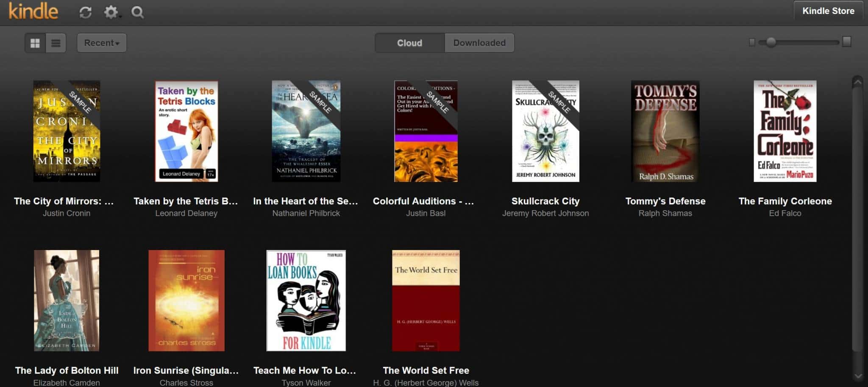Adjust the cover size slider handle
868x387 pixels.
[x=771, y=42]
